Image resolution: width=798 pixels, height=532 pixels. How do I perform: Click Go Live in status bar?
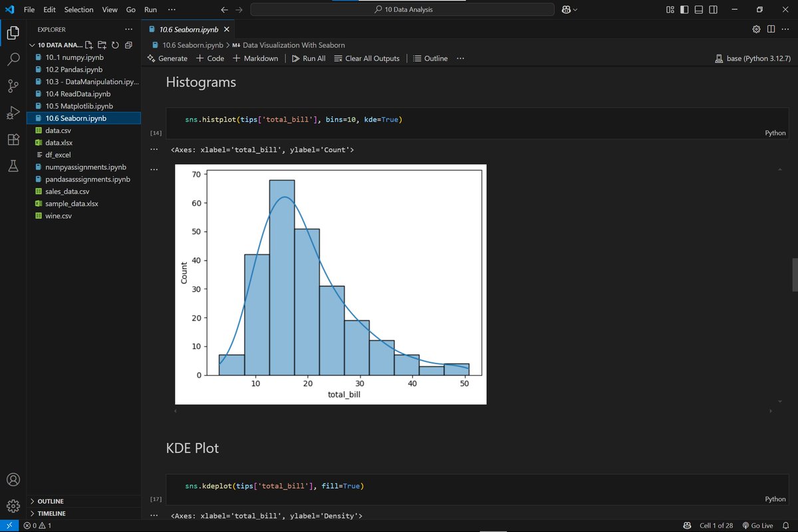[x=757, y=525]
